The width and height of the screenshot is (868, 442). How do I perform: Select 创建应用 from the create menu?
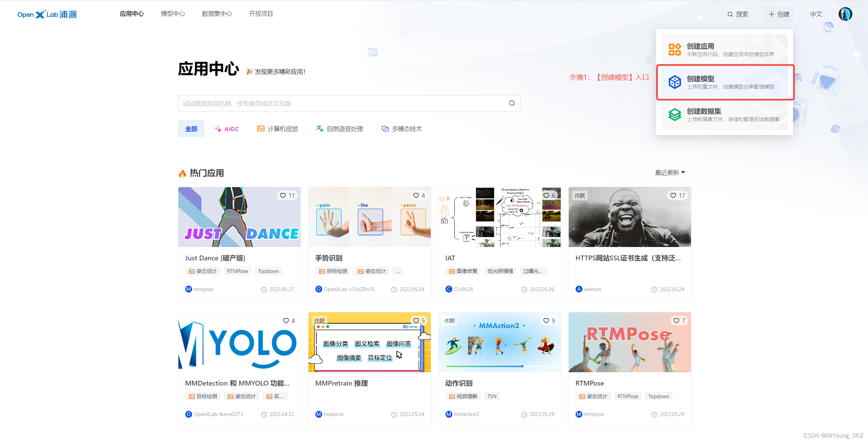click(725, 49)
